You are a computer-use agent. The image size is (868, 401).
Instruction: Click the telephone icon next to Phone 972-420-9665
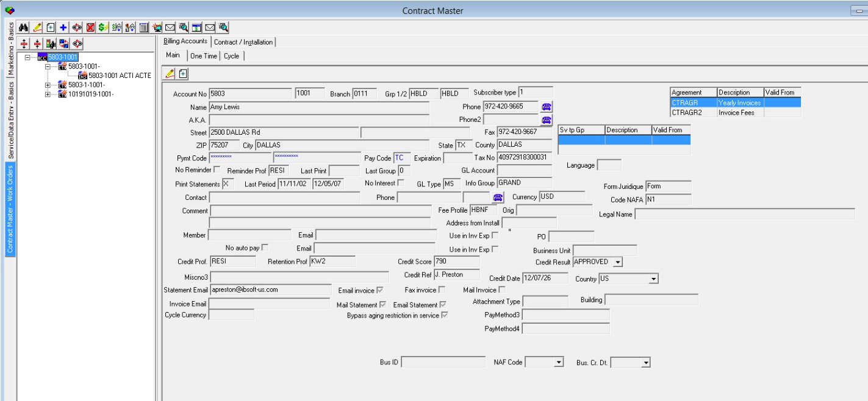coord(547,107)
